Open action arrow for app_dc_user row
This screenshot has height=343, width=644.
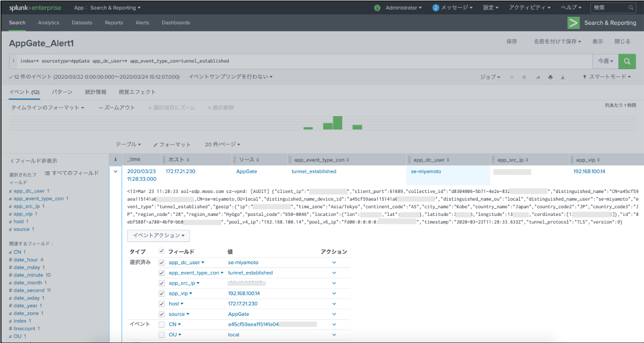[334, 262]
